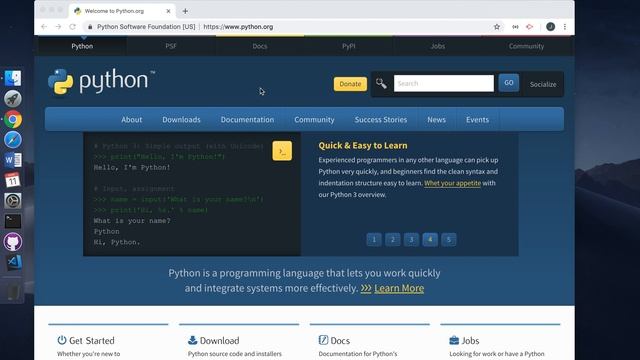Click the red extension icon in toolbar
Viewport: 640px width, 360px height.
pyautogui.click(x=530, y=27)
